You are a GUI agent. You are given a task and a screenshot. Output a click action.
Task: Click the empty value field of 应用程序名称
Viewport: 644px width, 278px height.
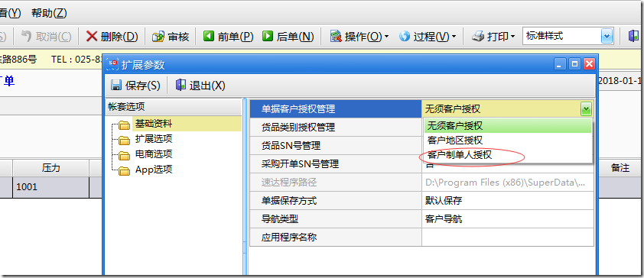point(508,238)
